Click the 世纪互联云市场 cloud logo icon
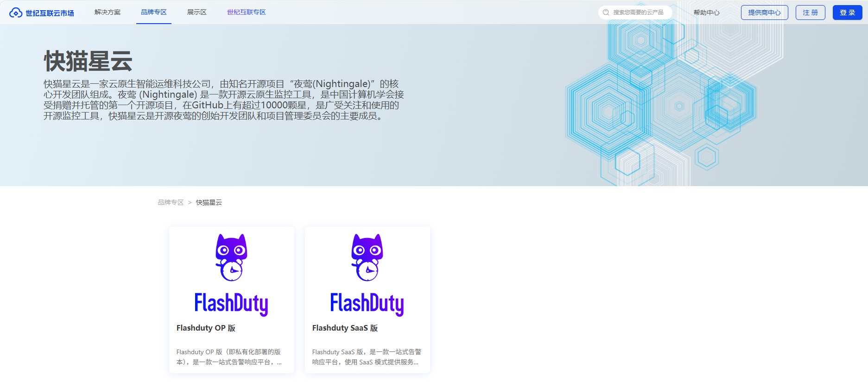Image resolution: width=868 pixels, height=388 pixels. [x=16, y=13]
